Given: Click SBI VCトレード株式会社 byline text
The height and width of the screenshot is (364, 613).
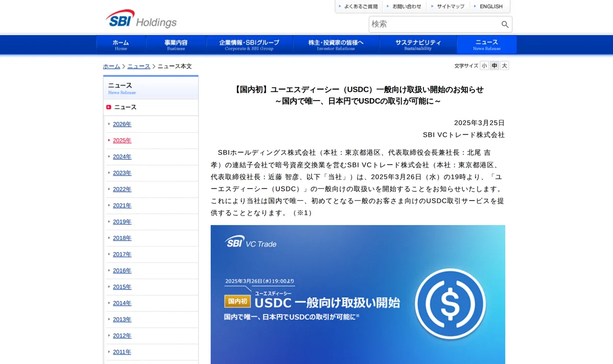Looking at the screenshot, I should point(464,135).
